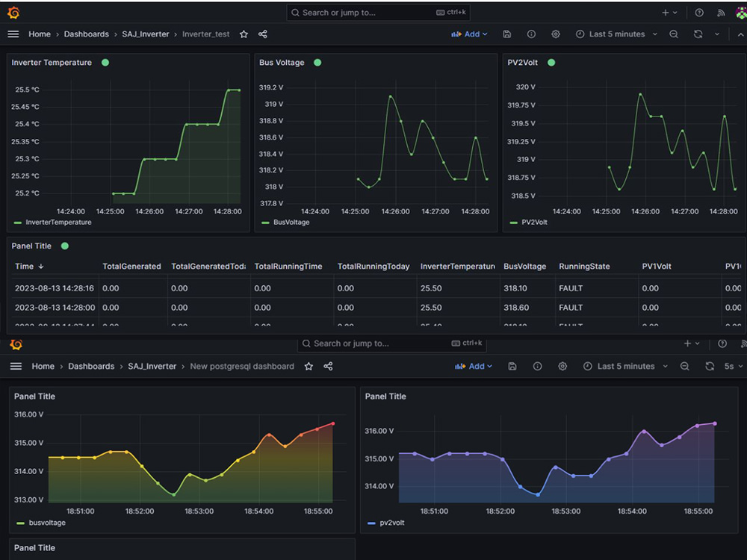Sort table by PV1Volt column
Viewport: 747px width, 560px height.
point(657,267)
